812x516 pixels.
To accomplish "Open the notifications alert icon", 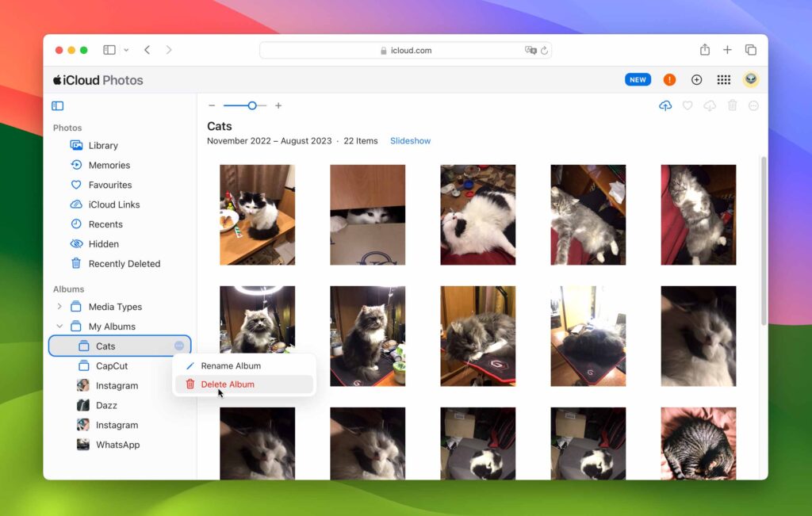I will (x=669, y=79).
